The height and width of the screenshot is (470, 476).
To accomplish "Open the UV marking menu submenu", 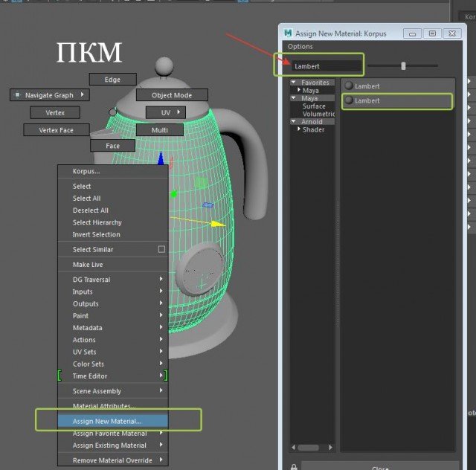I will pos(165,112).
